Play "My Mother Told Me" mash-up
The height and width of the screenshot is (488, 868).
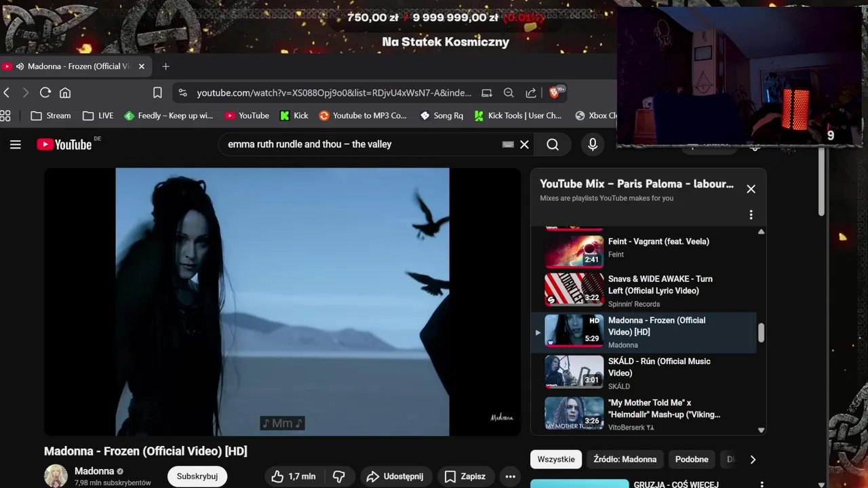tap(644, 413)
